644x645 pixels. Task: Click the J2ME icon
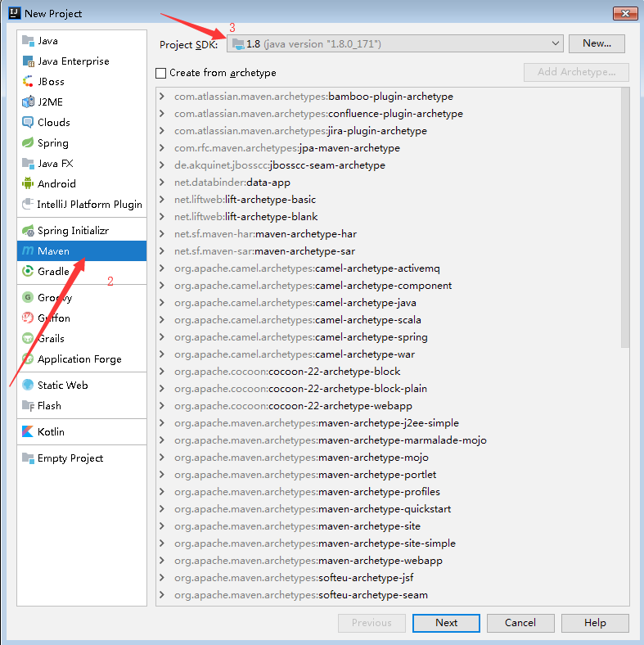[28, 102]
